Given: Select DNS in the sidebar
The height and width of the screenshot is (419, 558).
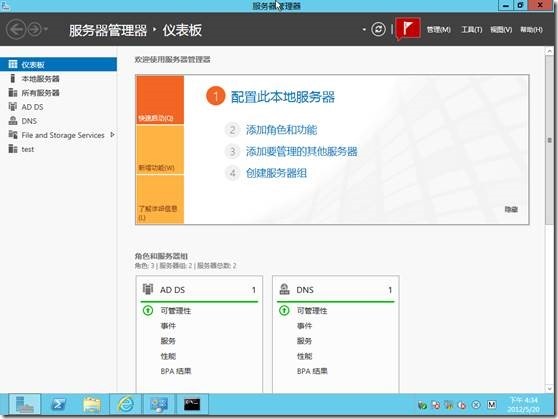Looking at the screenshot, I should pos(58,121).
